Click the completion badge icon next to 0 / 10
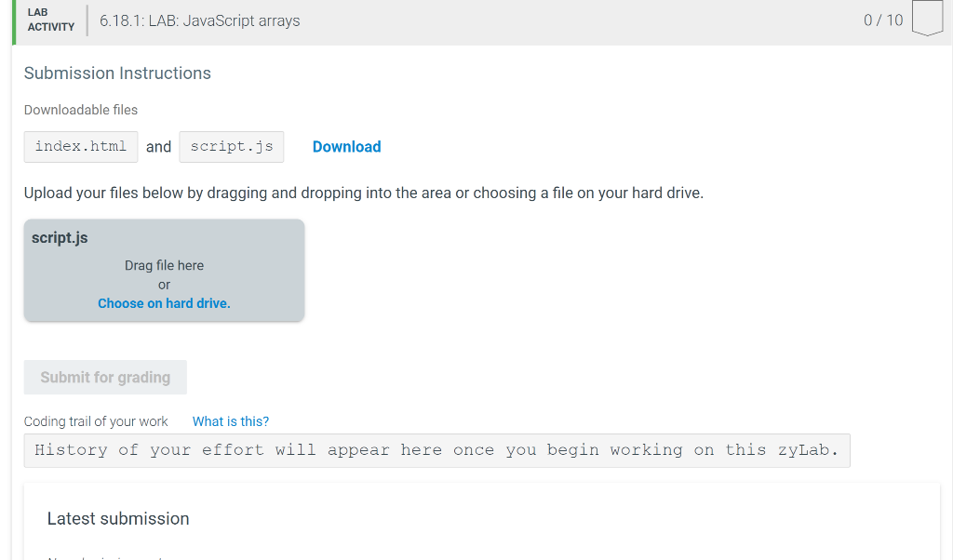 pos(928,19)
